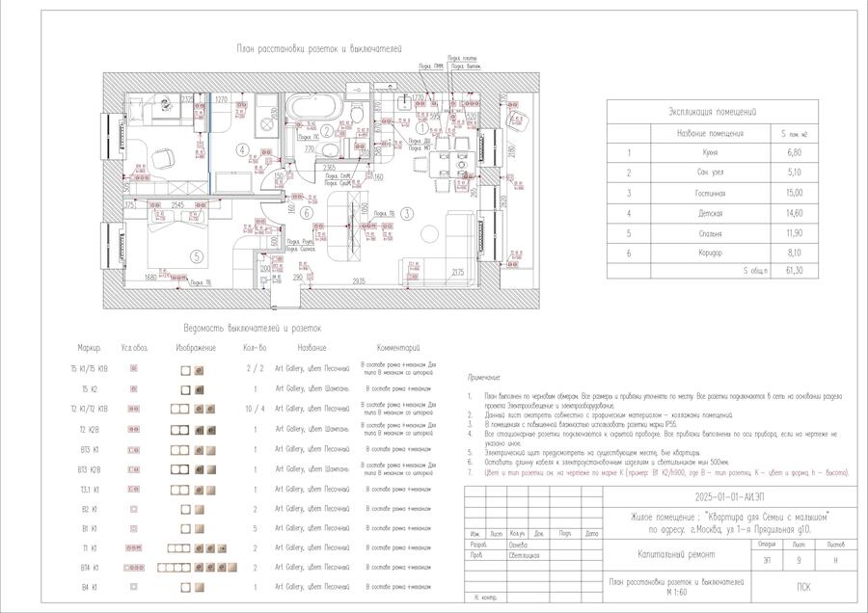Click the total area value 61,30

tap(795, 271)
